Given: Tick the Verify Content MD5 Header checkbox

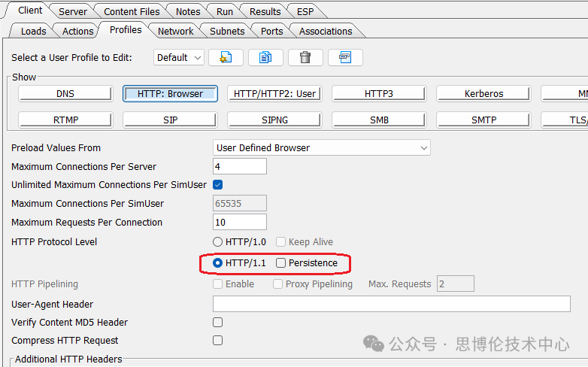Looking at the screenshot, I should (x=218, y=323).
